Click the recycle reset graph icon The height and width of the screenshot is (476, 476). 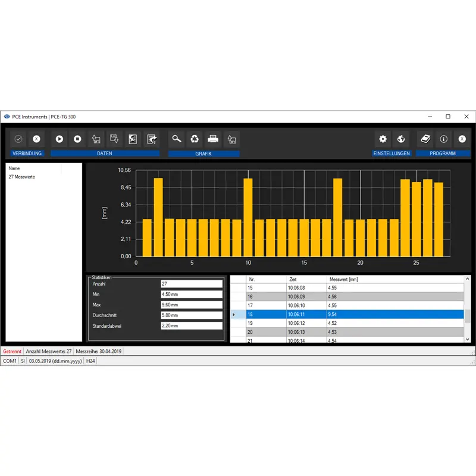coord(195,139)
